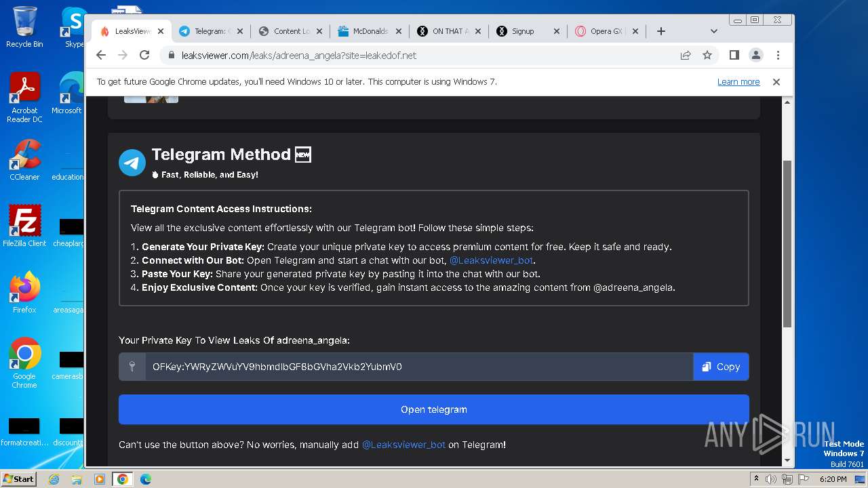This screenshot has height=488, width=868.
Task: Dismiss the Chrome update notification bar
Action: tap(776, 82)
